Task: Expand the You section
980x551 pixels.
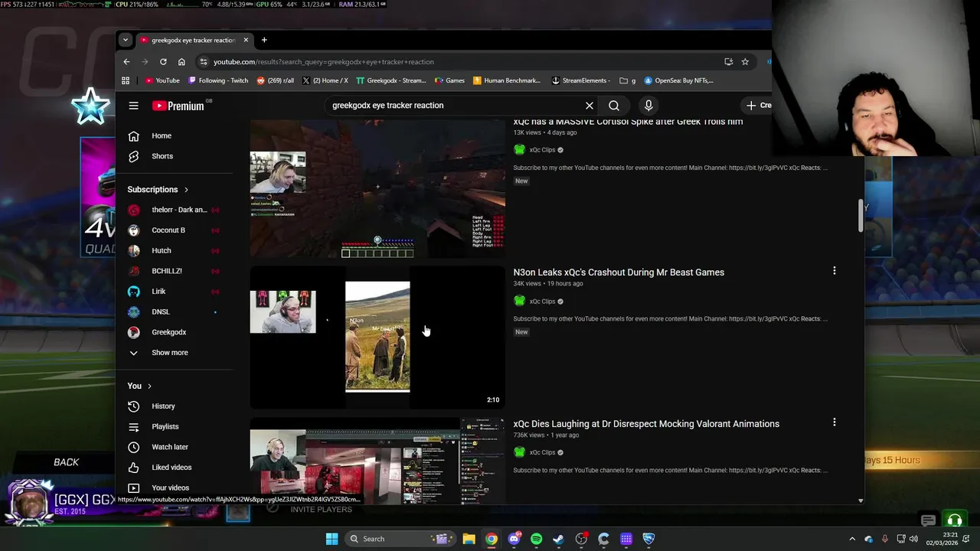Action: click(x=139, y=386)
